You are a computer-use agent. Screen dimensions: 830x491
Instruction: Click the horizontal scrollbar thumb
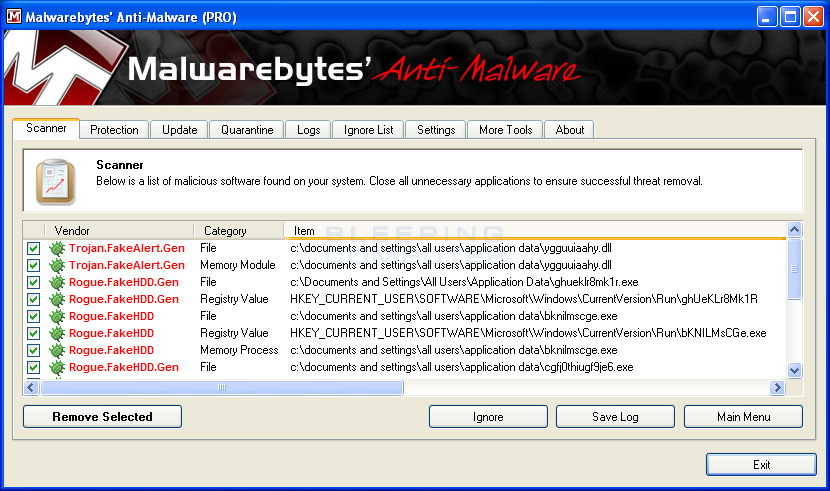222,388
